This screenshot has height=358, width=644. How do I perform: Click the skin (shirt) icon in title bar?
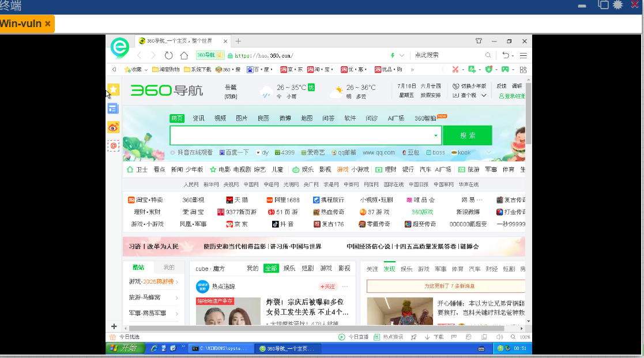pyautogui.click(x=479, y=41)
